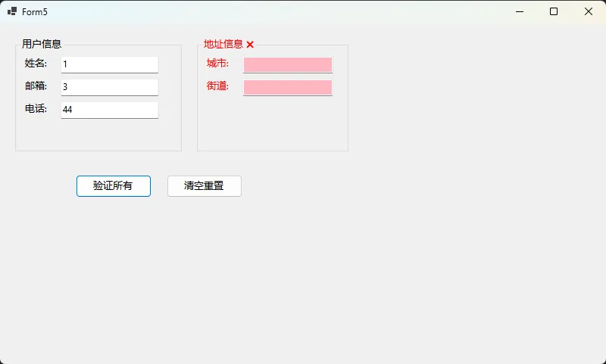Viewport: 606px width, 364px height.
Task: Close the Form5 window
Action: tap(589, 11)
